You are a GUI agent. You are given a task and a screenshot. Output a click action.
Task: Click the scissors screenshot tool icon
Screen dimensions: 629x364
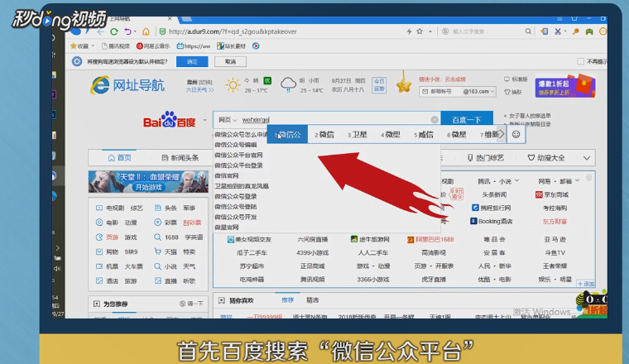[x=558, y=31]
